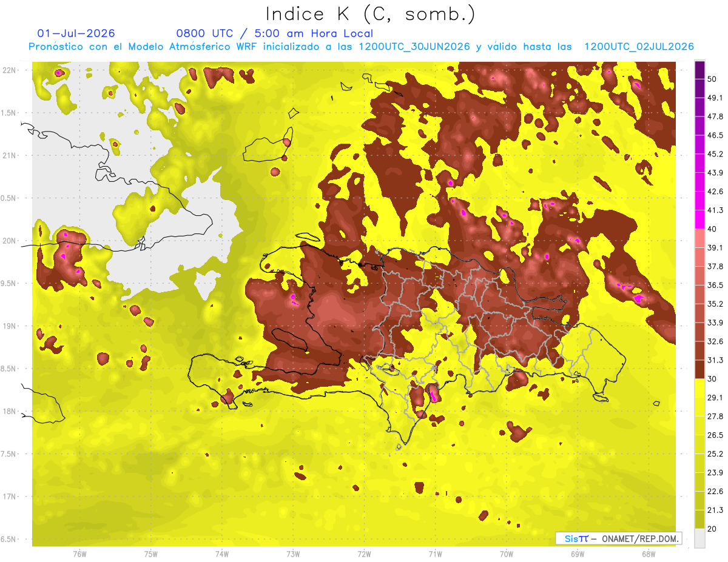
Task: Click the '75W' longitude axis label
Action: pyautogui.click(x=150, y=554)
